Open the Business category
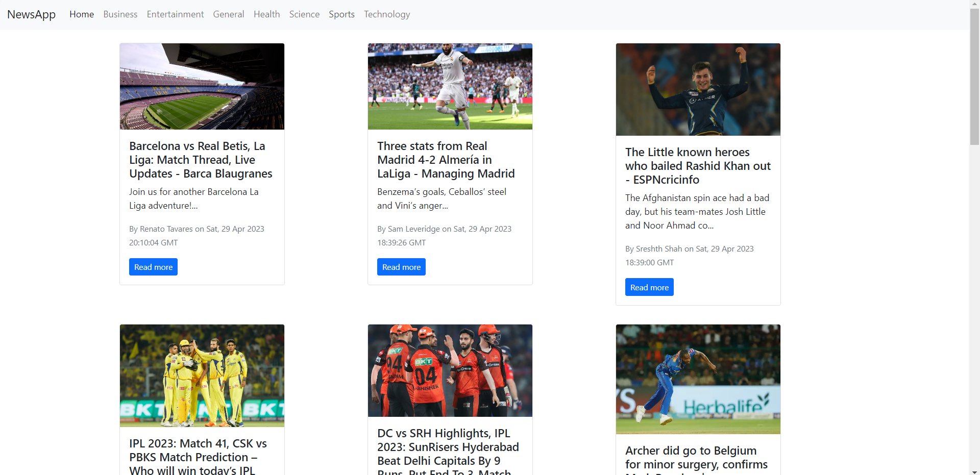980x475 pixels. pos(120,14)
